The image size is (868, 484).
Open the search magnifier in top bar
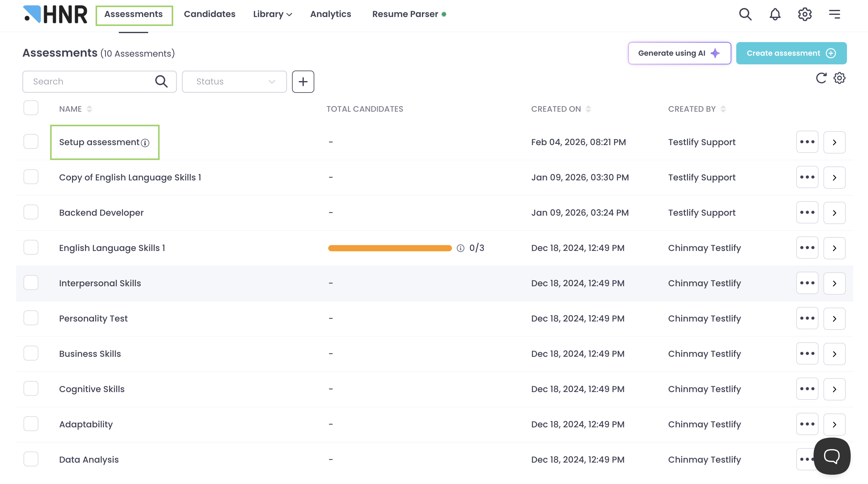point(745,14)
